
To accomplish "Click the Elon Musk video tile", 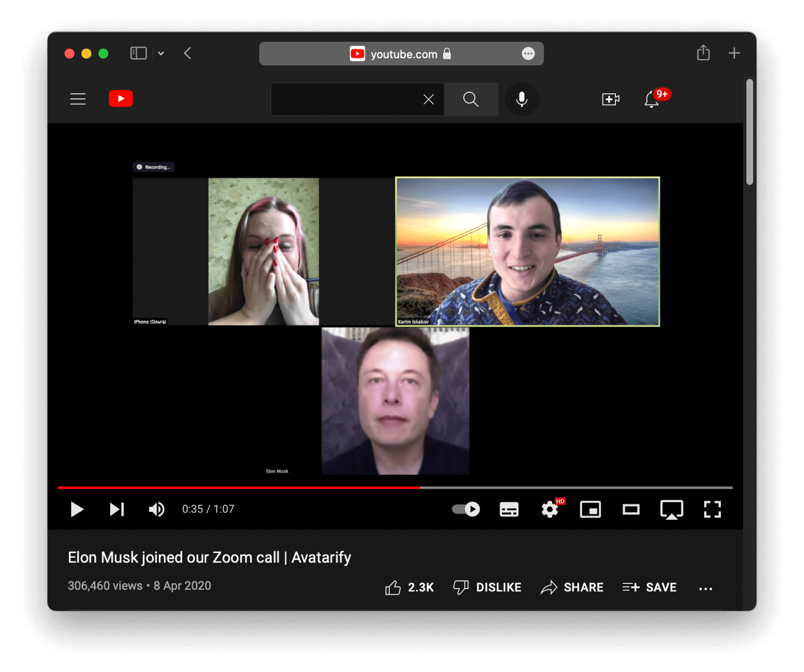I will [x=395, y=401].
